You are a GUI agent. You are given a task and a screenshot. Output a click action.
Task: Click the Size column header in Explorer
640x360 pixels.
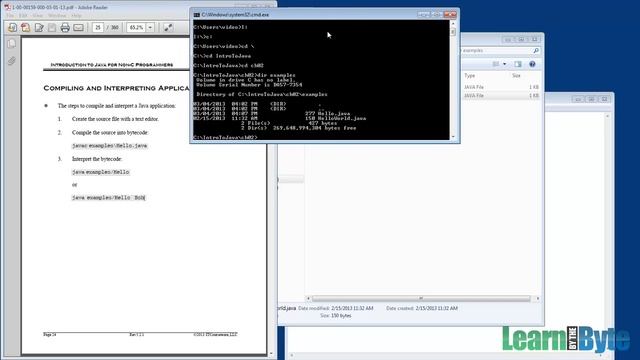tap(516, 76)
